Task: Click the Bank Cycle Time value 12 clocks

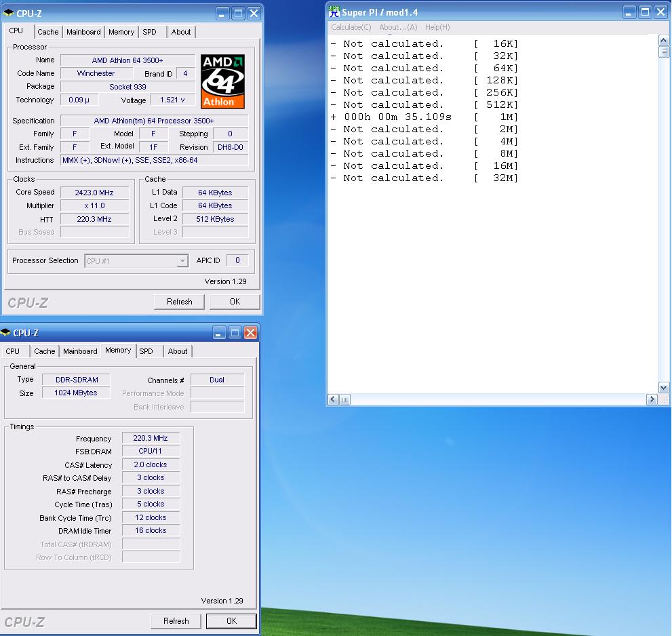Action: [151, 517]
